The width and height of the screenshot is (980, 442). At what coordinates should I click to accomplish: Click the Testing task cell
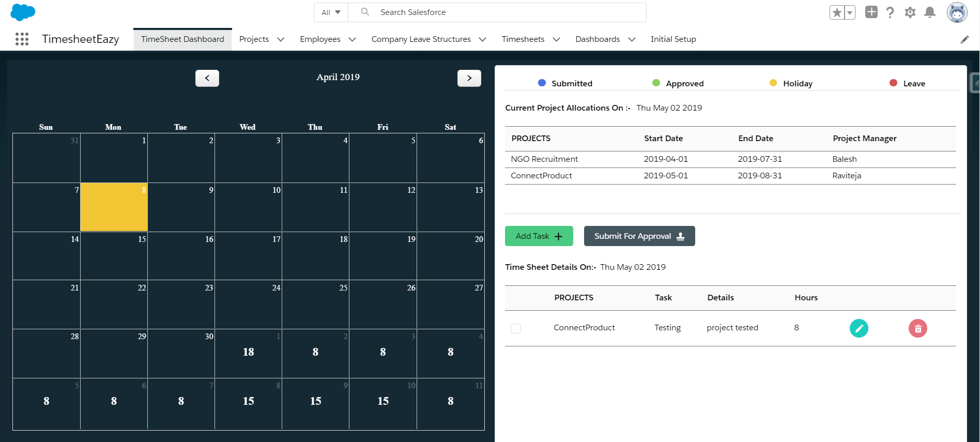pos(667,328)
